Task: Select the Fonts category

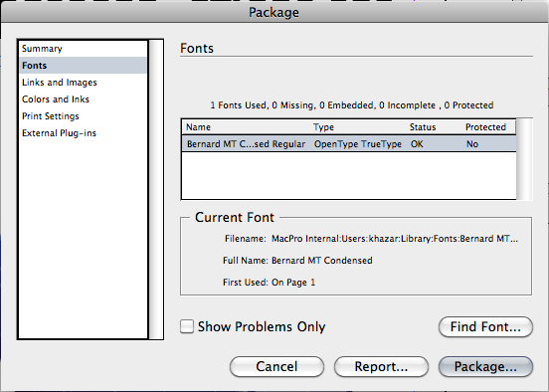Action: tap(84, 66)
